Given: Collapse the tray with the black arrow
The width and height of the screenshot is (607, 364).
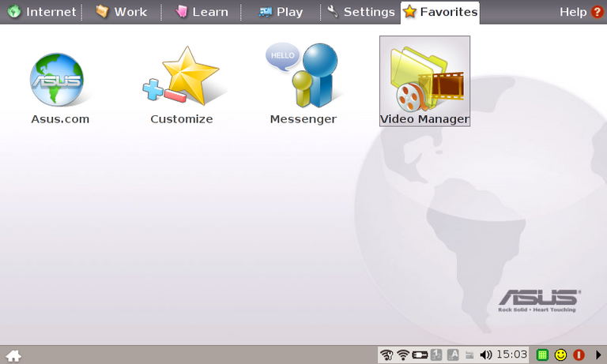Looking at the screenshot, I should click(x=598, y=355).
